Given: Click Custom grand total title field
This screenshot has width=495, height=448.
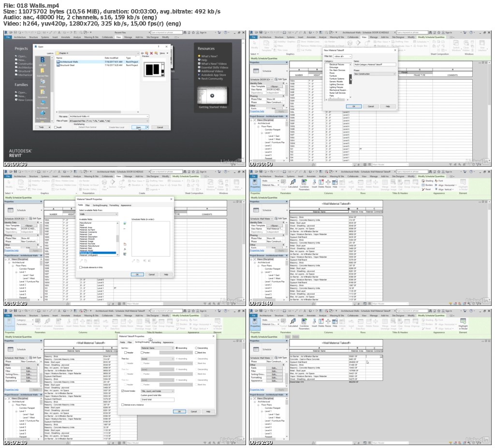Looking at the screenshot, I should pos(157,399).
